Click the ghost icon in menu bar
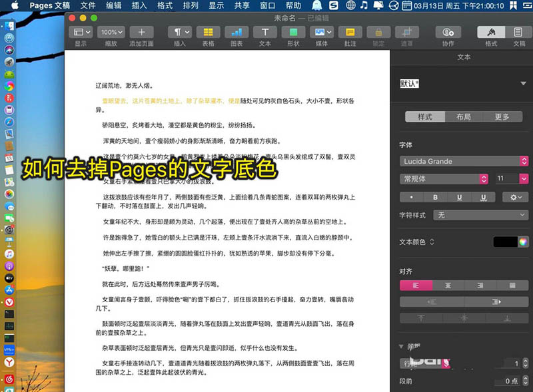The image size is (533, 392). click(x=317, y=5)
